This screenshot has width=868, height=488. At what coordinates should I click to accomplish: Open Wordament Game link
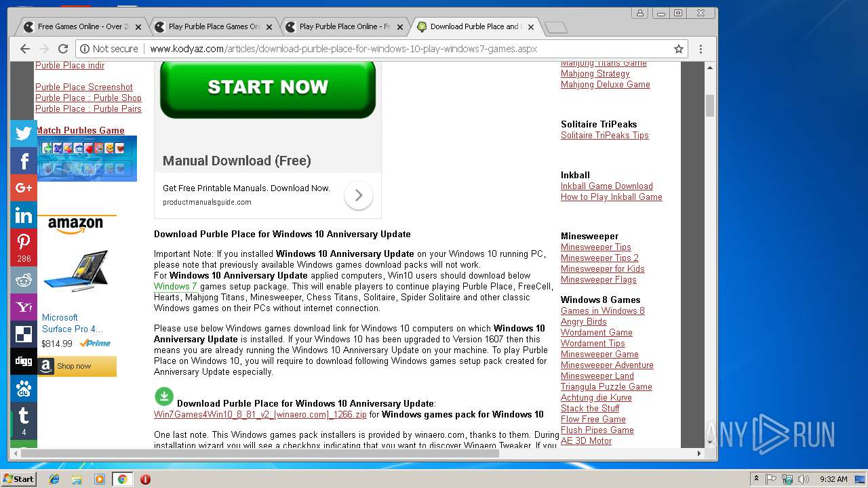point(597,333)
